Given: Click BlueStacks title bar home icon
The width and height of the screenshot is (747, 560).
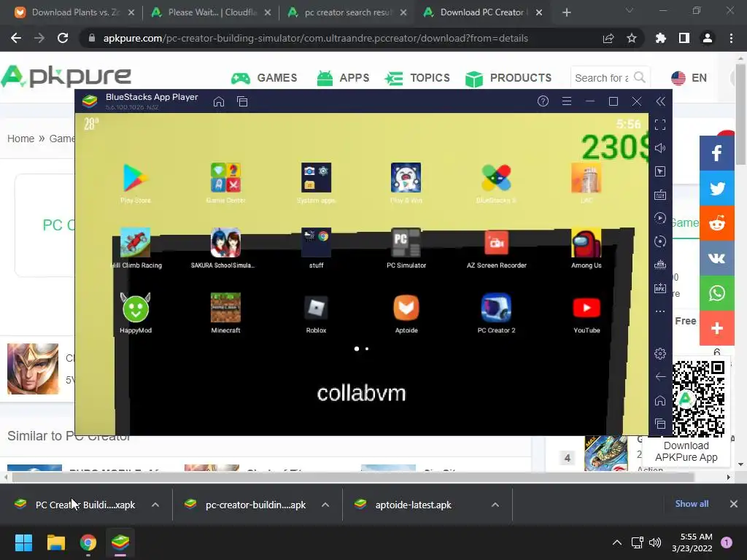Looking at the screenshot, I should [219, 101].
